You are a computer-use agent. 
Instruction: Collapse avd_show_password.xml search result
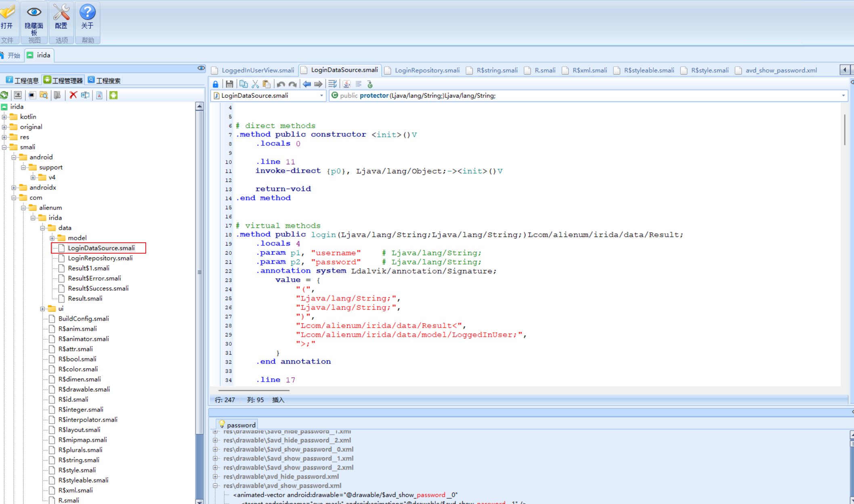216,485
